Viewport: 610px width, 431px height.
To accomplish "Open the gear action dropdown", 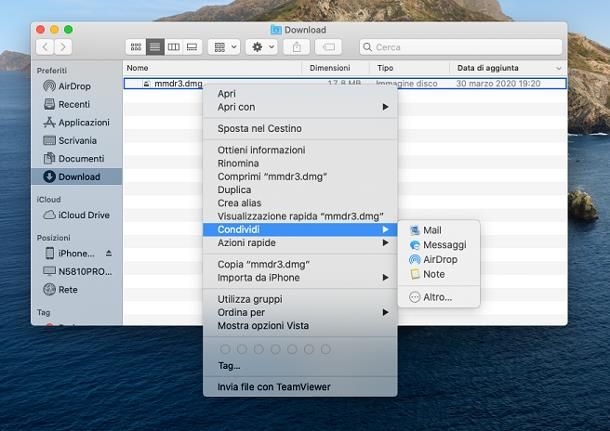I will [263, 47].
